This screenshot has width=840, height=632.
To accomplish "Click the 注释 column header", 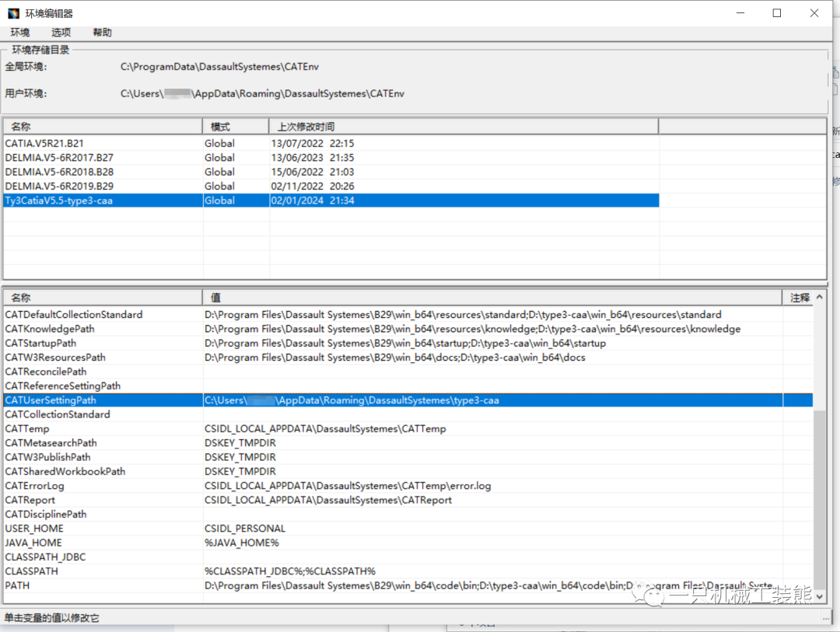I will [799, 297].
